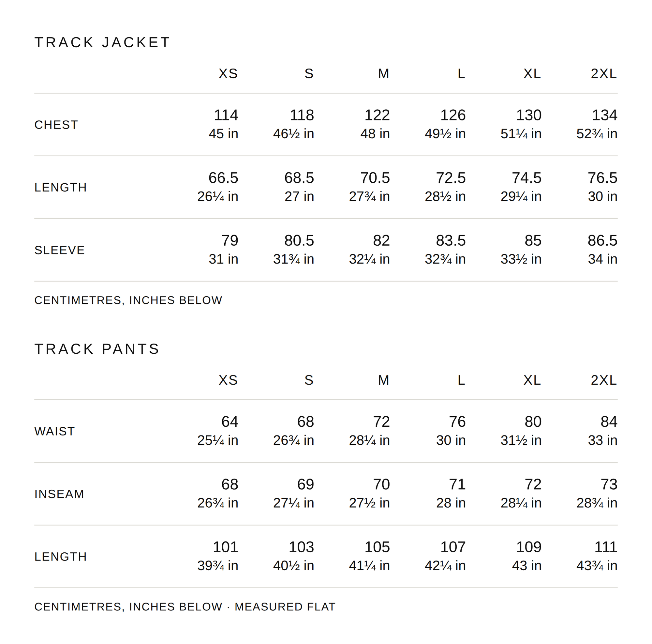This screenshot has height=644, width=652.
Task: Click the Track Pants heading
Action: (97, 349)
